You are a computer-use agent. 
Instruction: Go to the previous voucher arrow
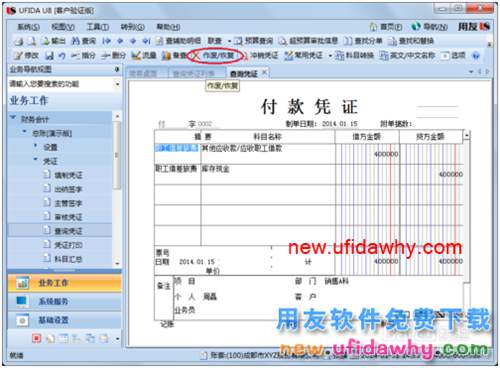(120, 41)
